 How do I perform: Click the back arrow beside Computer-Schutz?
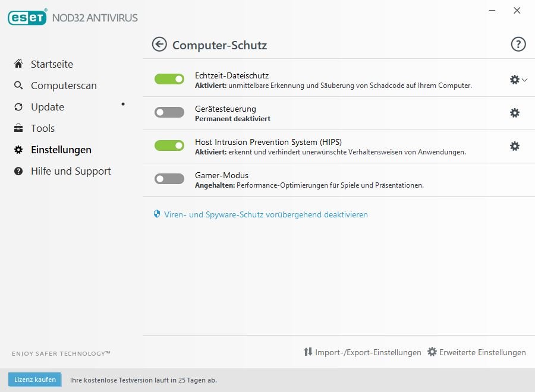click(x=159, y=44)
